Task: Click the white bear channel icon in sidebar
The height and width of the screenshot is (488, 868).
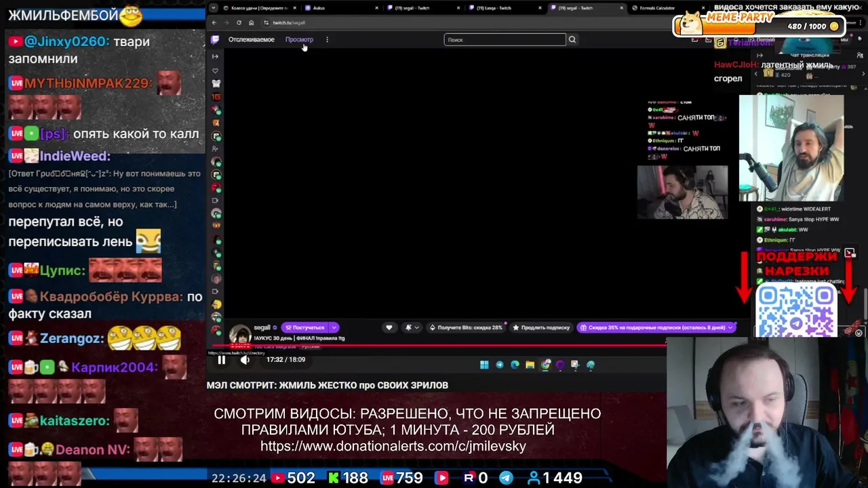Action: 216,83
